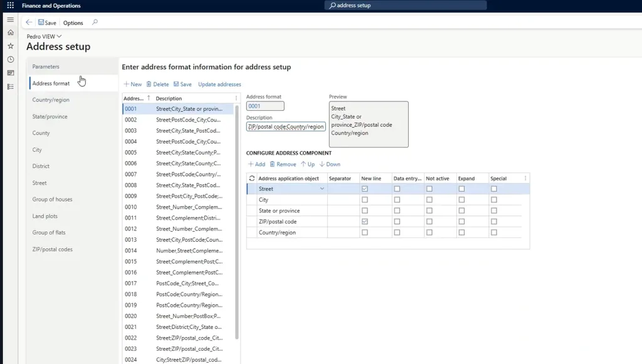
Task: Click the refresh icon in component grid
Action: (252, 179)
